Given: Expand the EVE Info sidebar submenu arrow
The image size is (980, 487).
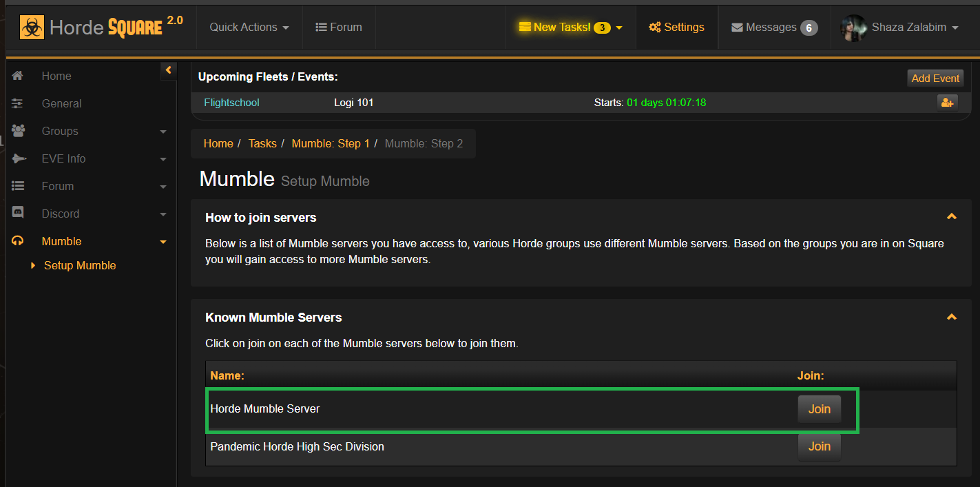Looking at the screenshot, I should [163, 159].
